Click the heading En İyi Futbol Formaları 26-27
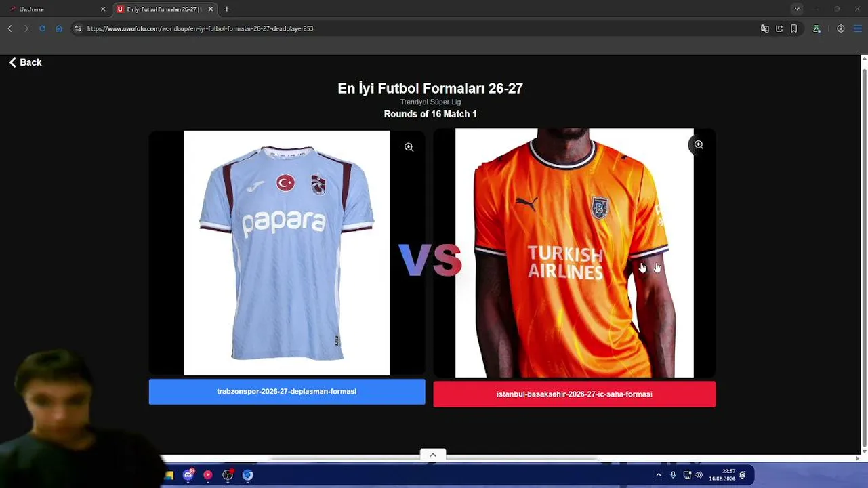This screenshot has height=488, width=868. (x=430, y=88)
